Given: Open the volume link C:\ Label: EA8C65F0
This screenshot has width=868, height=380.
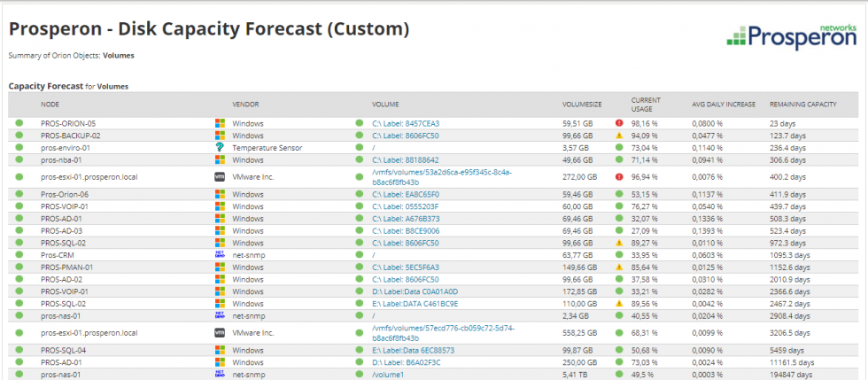Looking at the screenshot, I should [406, 195].
